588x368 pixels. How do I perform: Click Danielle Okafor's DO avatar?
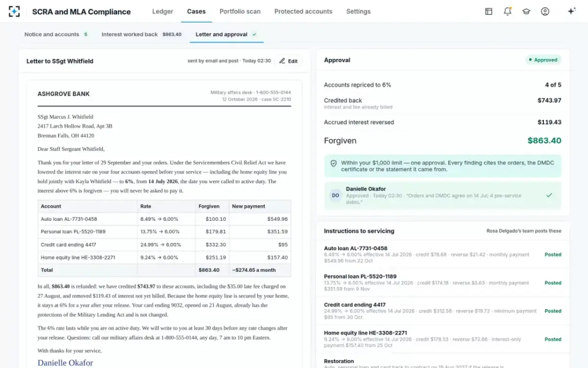pyautogui.click(x=336, y=195)
